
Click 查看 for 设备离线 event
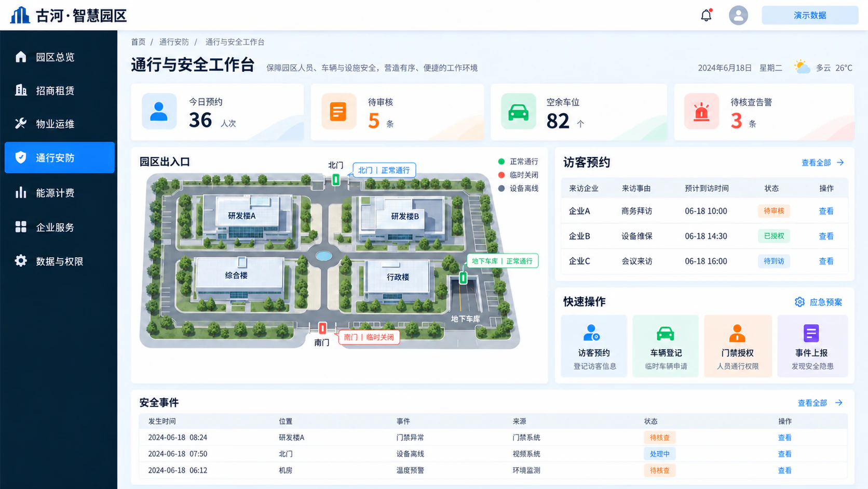click(x=784, y=454)
